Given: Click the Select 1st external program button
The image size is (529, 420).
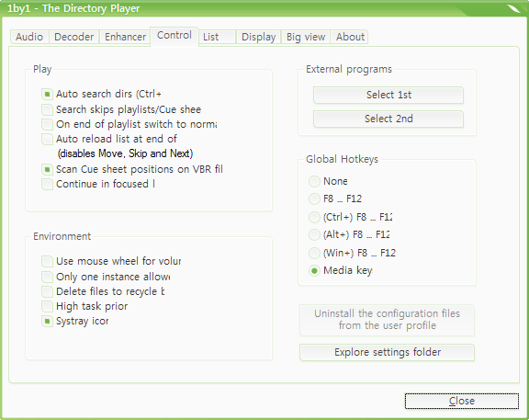Looking at the screenshot, I should coord(388,95).
